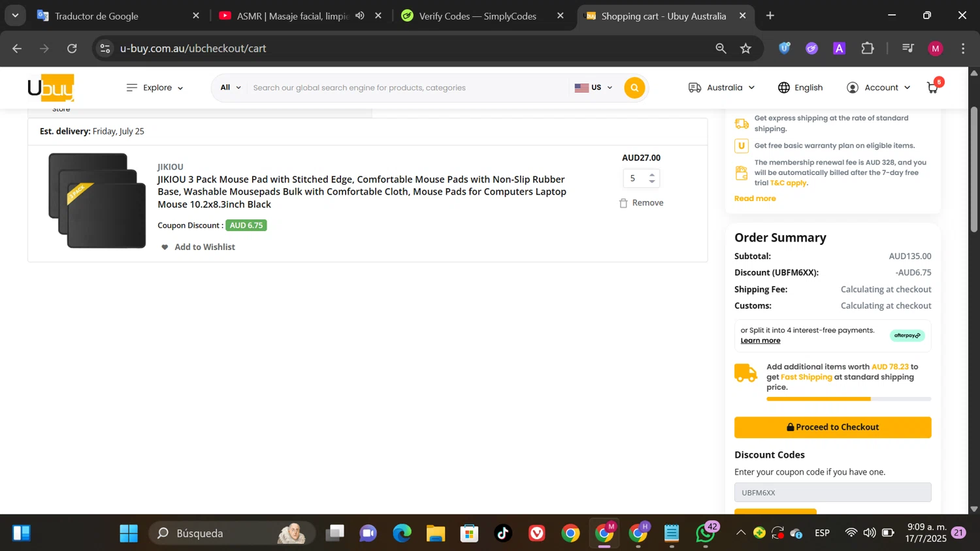Open Afterpay Learn more link
This screenshot has width=980, height=551.
(760, 341)
